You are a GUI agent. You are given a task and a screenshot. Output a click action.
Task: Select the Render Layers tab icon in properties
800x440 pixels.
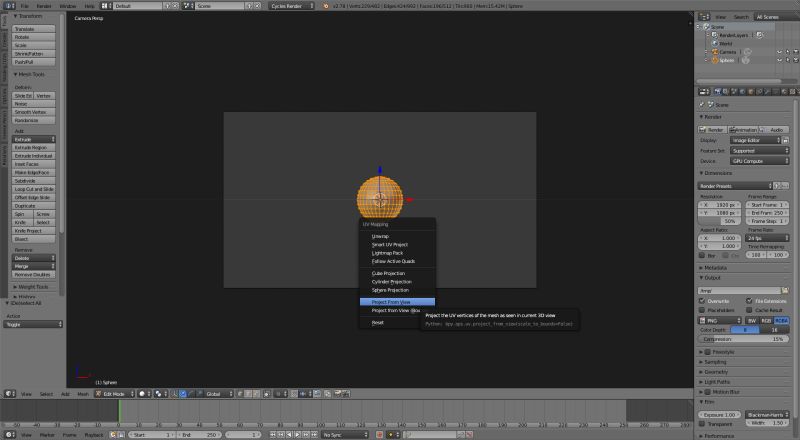coord(726,91)
